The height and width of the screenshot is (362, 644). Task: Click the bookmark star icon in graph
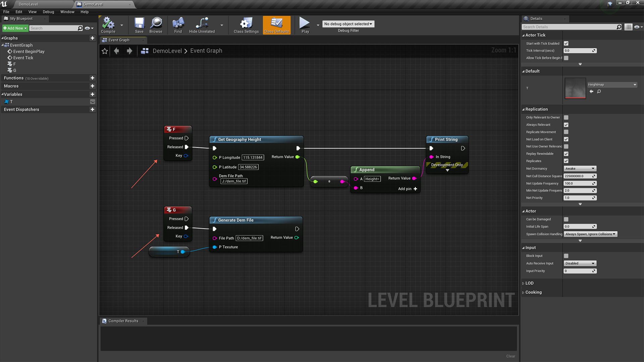pos(105,51)
